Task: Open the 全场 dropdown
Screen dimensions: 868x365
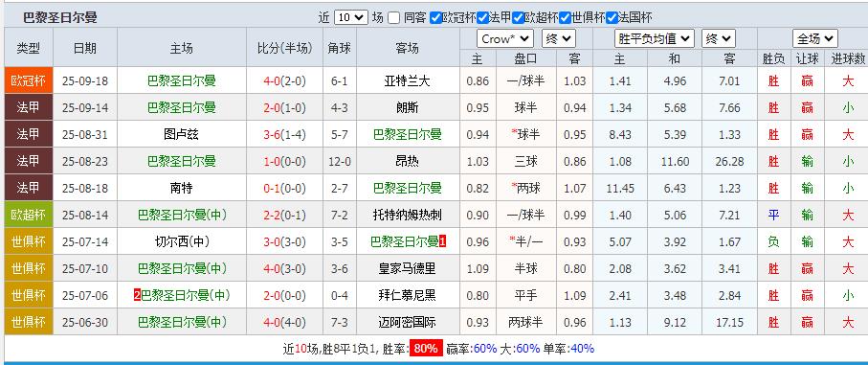Action: click(x=814, y=38)
